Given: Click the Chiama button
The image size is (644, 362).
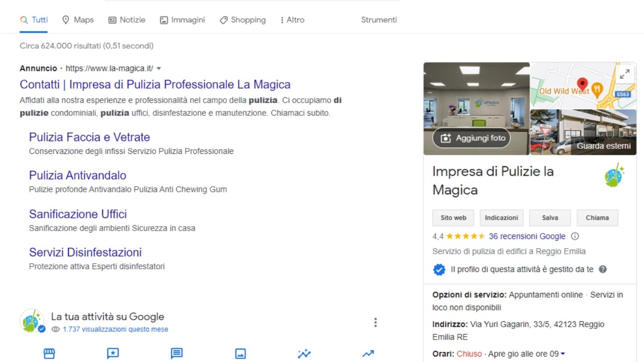Looking at the screenshot, I should tap(597, 218).
